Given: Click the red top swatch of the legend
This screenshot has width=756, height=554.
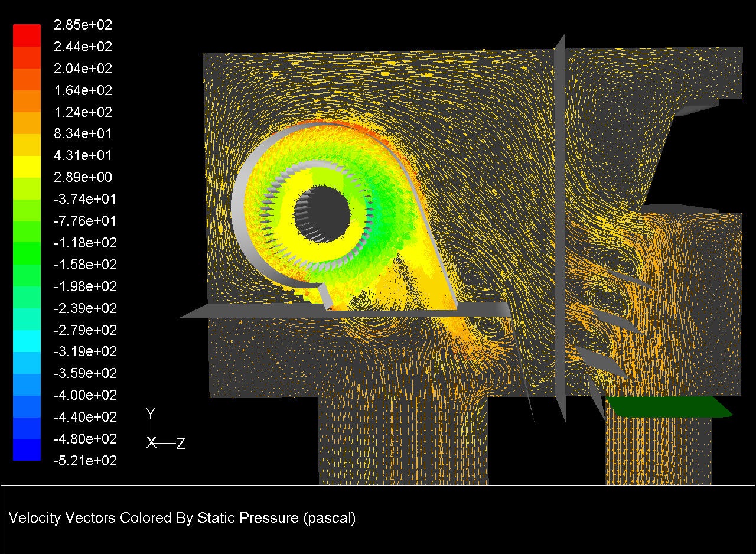Looking at the screenshot, I should click(x=27, y=30).
